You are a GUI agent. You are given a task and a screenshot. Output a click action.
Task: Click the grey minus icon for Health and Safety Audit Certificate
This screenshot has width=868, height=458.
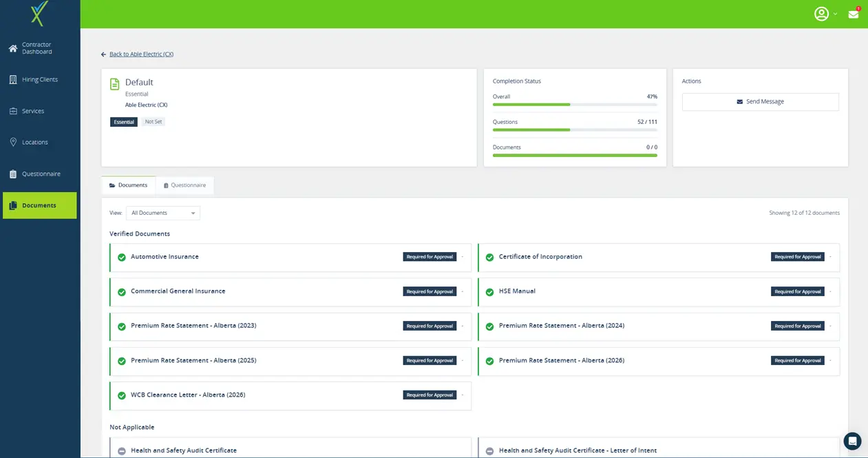pyautogui.click(x=122, y=451)
